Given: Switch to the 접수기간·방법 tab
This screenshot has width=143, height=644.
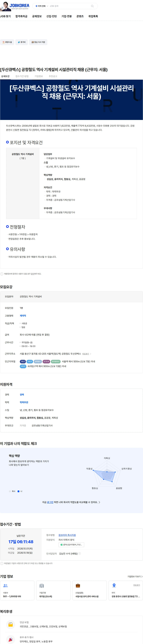Looking at the screenshot, I should pos(22,76).
